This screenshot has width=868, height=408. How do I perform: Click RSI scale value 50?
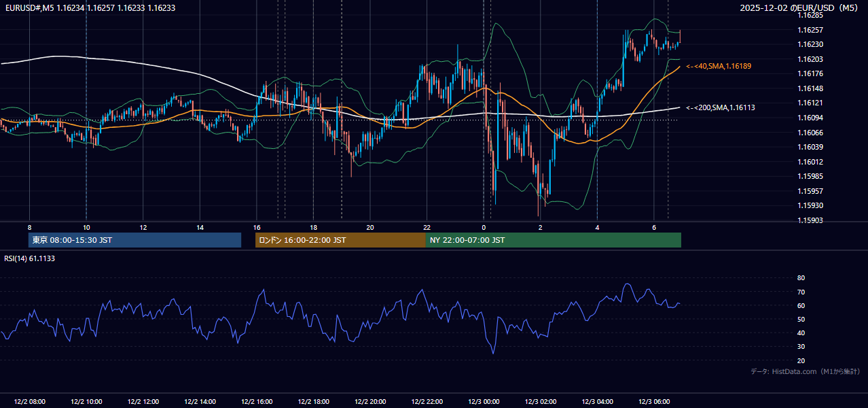click(x=801, y=319)
